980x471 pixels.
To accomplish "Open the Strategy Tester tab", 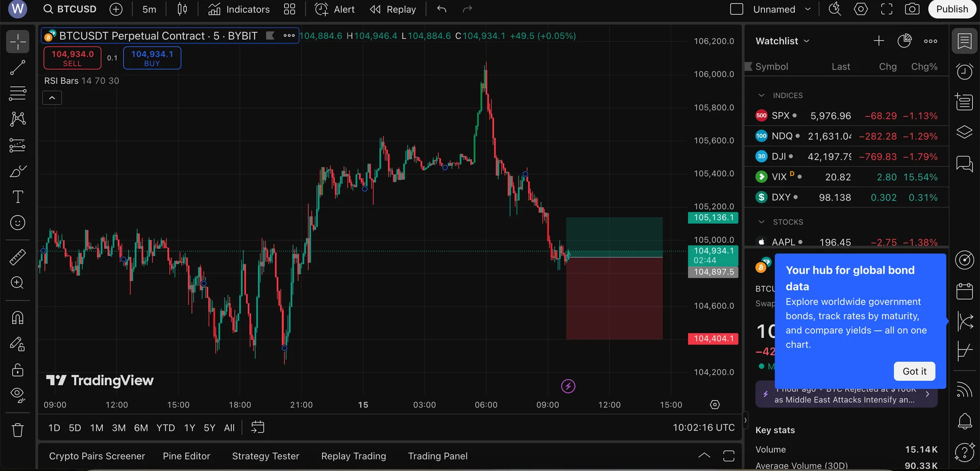I will pyautogui.click(x=265, y=456).
